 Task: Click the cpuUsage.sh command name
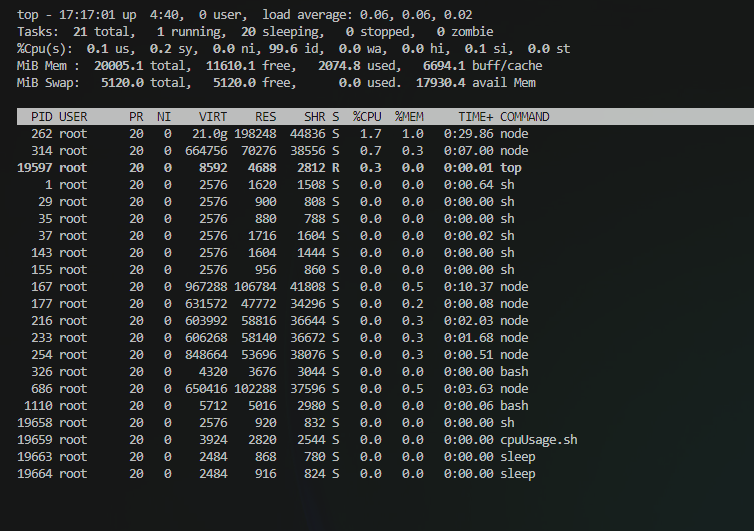tap(539, 440)
